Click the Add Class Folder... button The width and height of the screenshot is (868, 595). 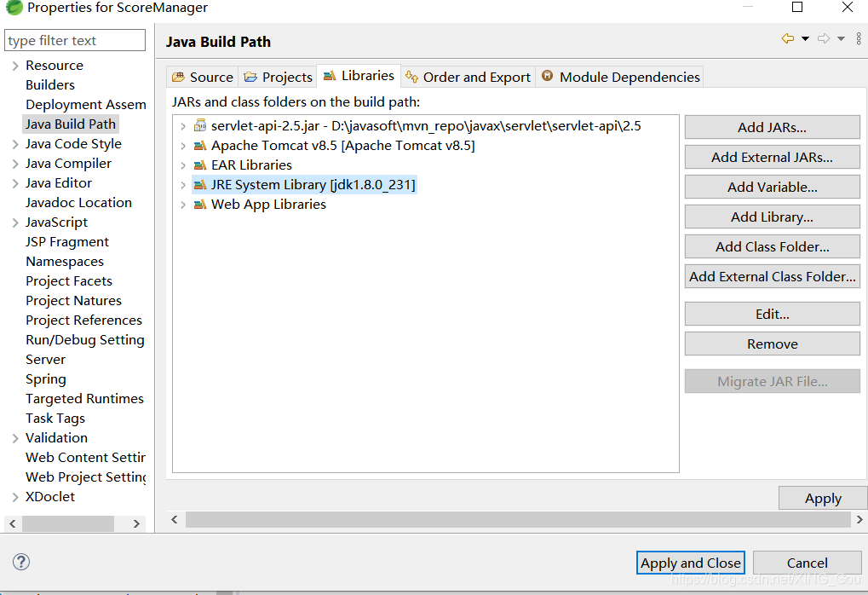[773, 246]
